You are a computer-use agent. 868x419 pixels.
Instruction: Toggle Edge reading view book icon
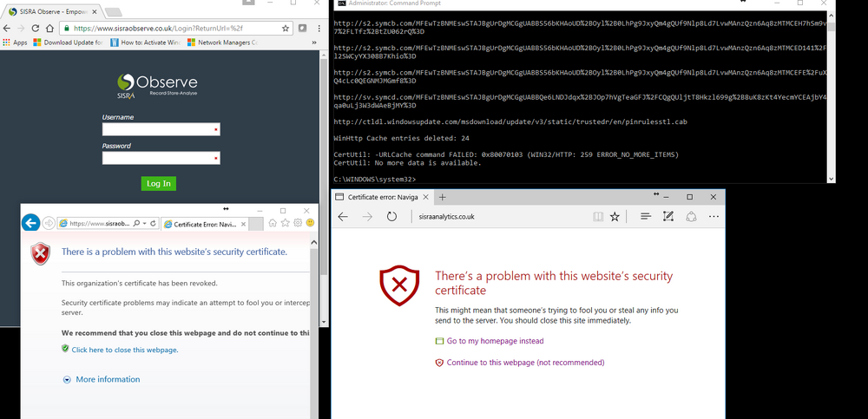point(598,216)
